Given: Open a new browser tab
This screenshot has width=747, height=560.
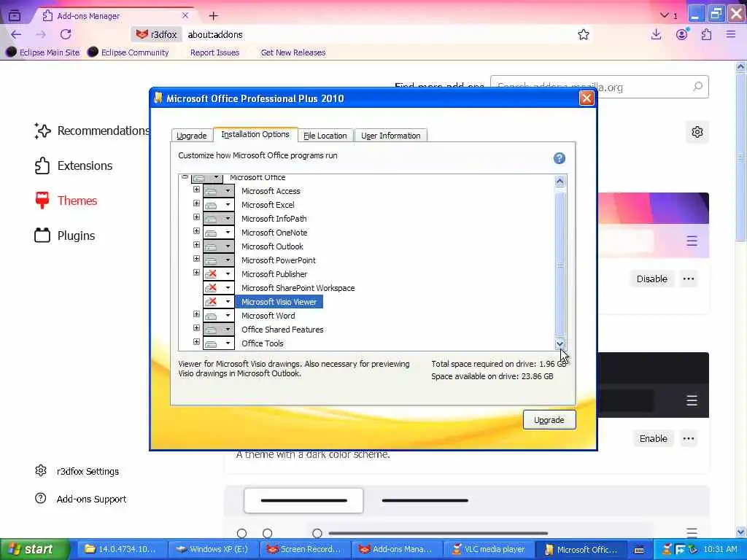Looking at the screenshot, I should (x=214, y=16).
